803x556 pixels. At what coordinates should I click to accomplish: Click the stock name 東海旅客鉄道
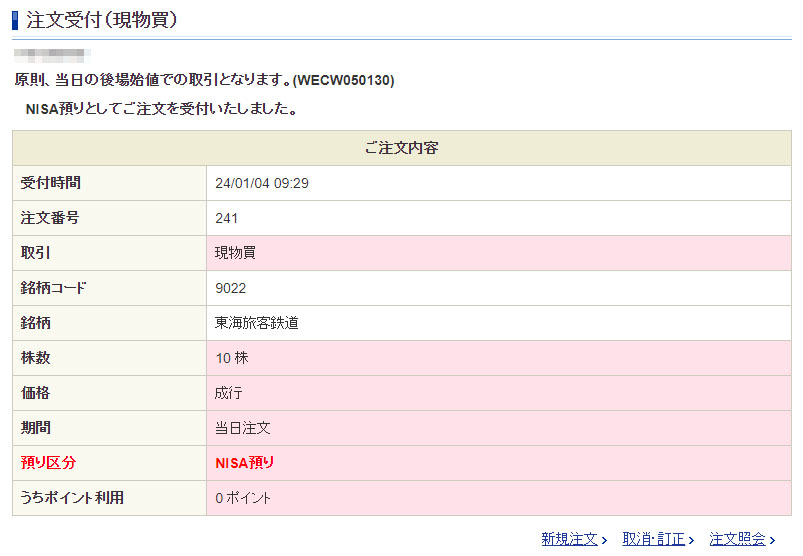tap(257, 323)
